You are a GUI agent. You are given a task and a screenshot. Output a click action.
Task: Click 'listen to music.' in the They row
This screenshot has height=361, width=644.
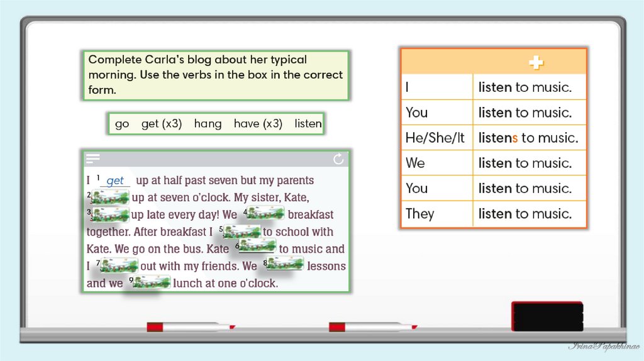525,214
